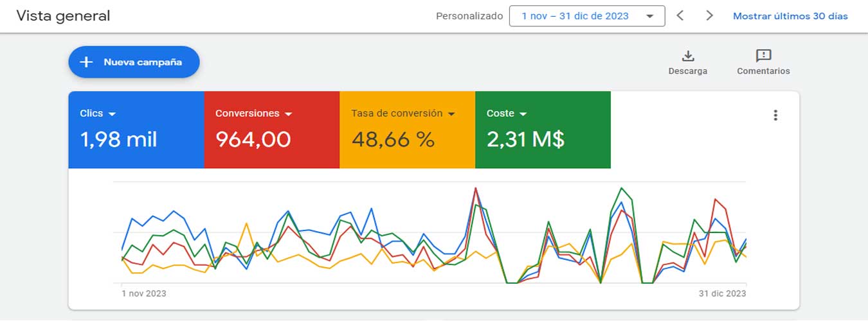Click the 31 dic 2023 axis label

[x=723, y=293]
